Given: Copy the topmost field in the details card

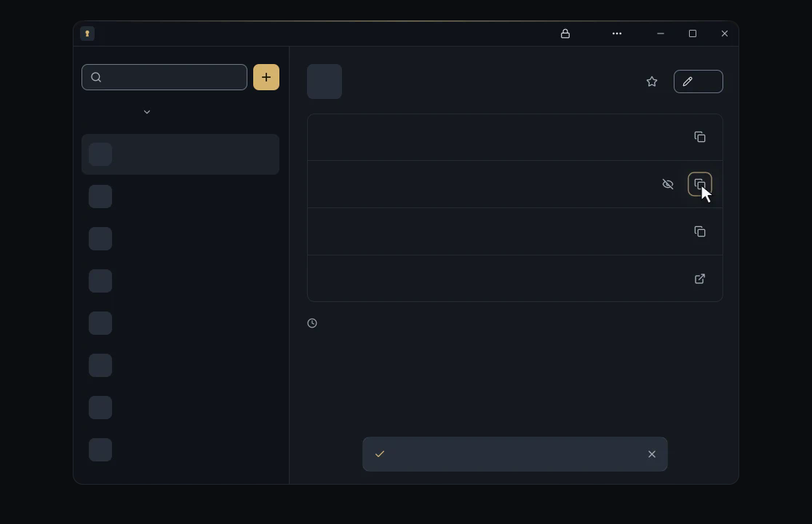Looking at the screenshot, I should (x=700, y=137).
